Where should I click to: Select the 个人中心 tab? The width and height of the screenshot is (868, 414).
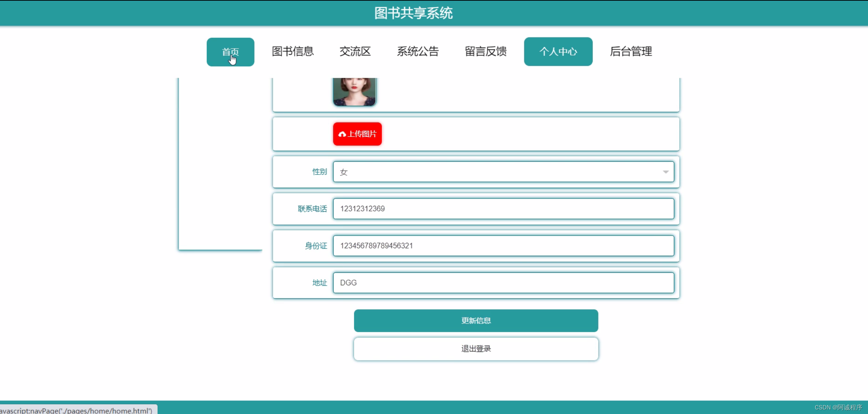click(558, 51)
